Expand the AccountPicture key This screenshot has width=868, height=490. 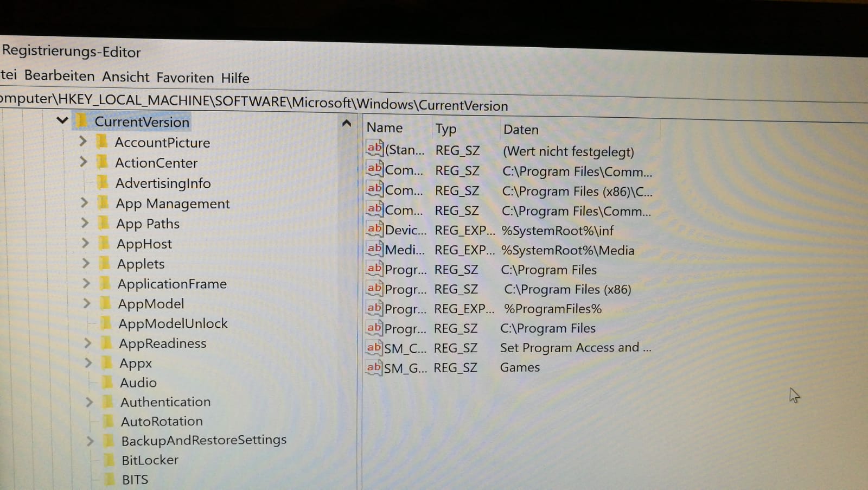(x=82, y=141)
